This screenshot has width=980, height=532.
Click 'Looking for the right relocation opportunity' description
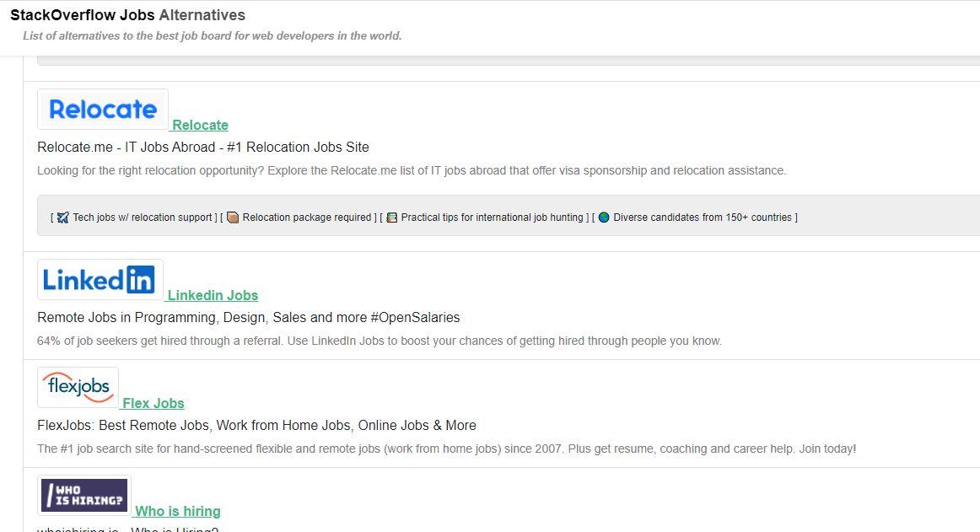click(x=412, y=170)
